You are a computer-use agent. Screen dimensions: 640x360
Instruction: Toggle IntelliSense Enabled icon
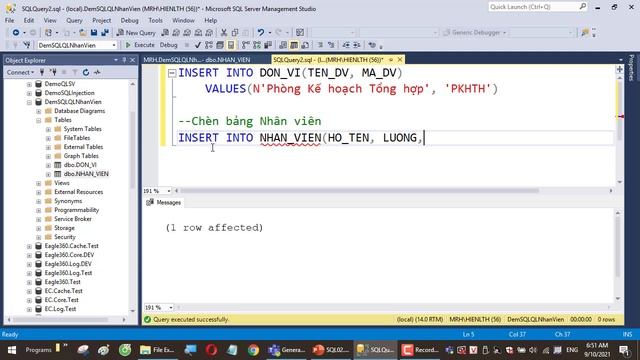click(231, 45)
